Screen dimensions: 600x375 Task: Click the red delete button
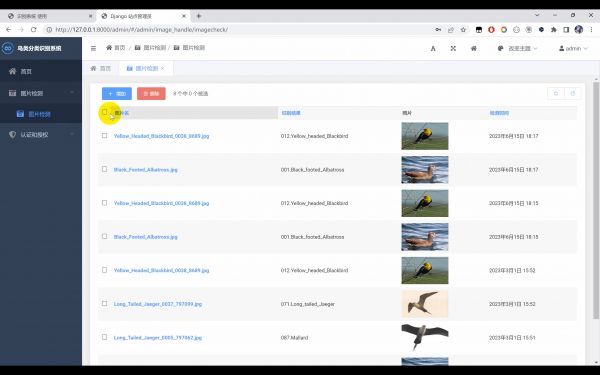[x=151, y=93]
